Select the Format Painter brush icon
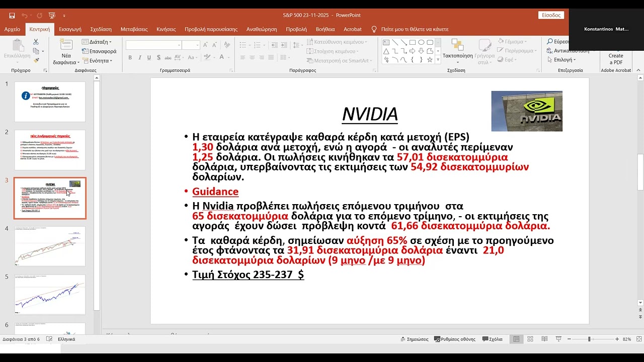Image resolution: width=644 pixels, height=362 pixels. [x=36, y=60]
